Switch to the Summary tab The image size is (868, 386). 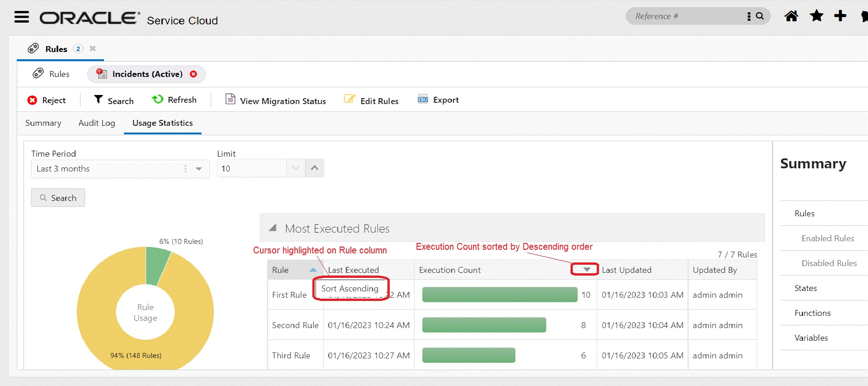pos(43,123)
